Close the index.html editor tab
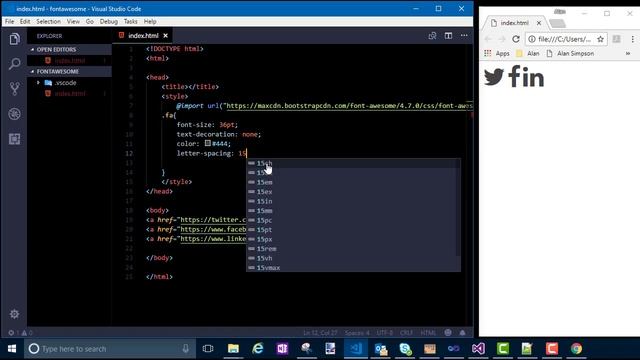The height and width of the screenshot is (360, 640). (x=165, y=36)
